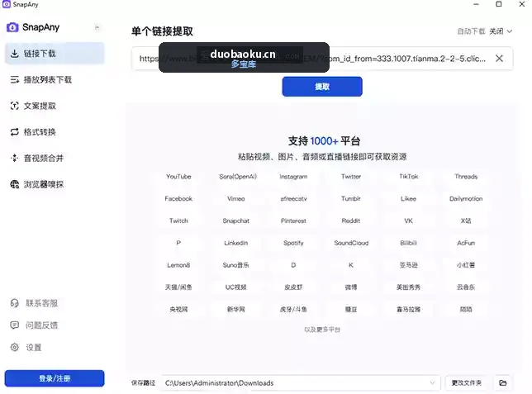Click the Twitch platform label
Viewport: 532px width, 394px height.
point(178,221)
